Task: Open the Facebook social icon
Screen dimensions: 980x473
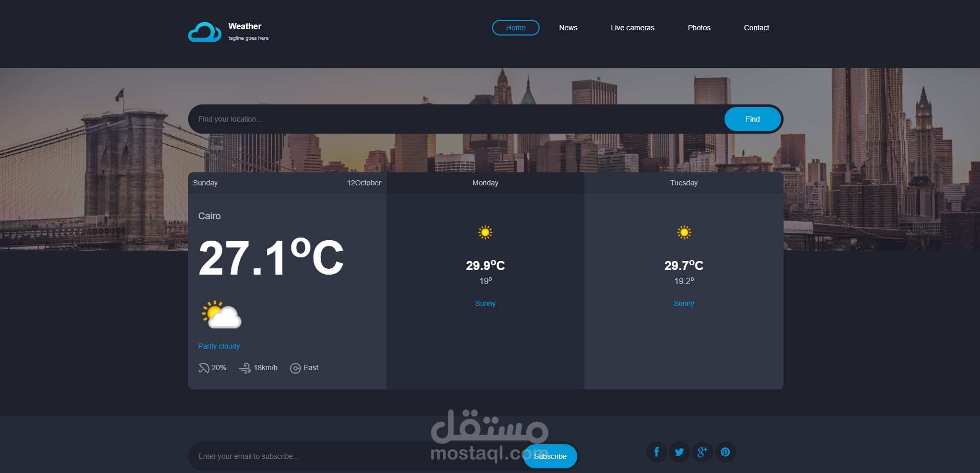Action: (656, 452)
